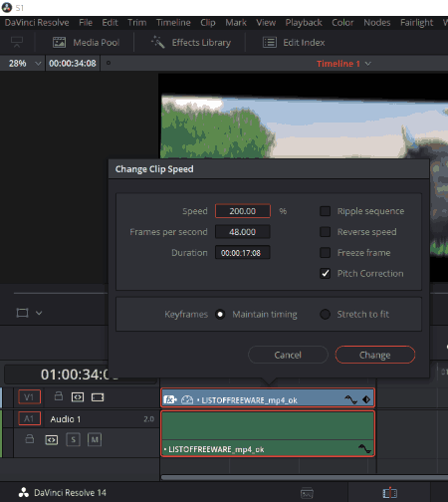Select the V1 track destination button
Viewport: 448px width, 502px height.
pyautogui.click(x=29, y=397)
